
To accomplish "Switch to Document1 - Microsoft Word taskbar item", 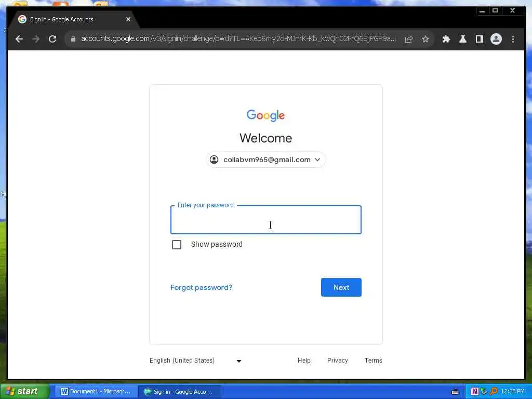I will (96, 392).
